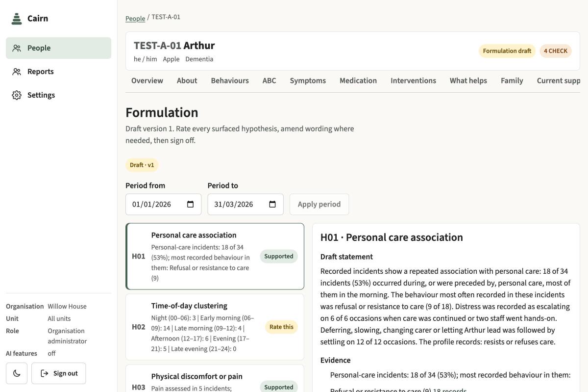
Task: Click the he / him pronoun label
Action: pyautogui.click(x=146, y=59)
